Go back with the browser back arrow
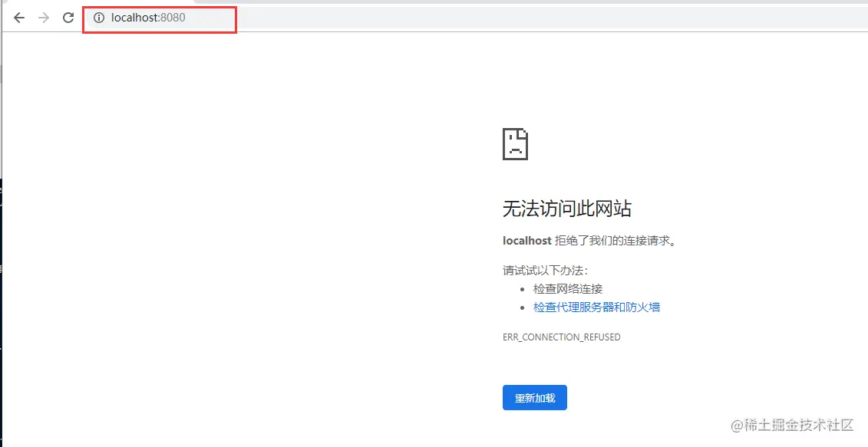The image size is (868, 447). click(19, 18)
